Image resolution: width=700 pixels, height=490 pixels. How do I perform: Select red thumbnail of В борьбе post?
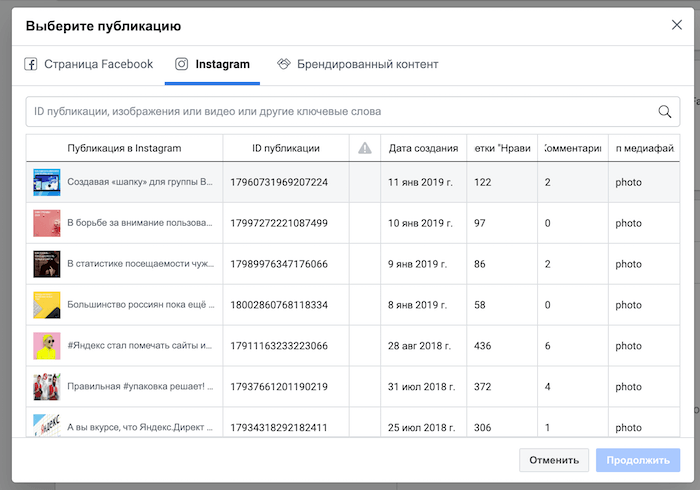(x=47, y=223)
